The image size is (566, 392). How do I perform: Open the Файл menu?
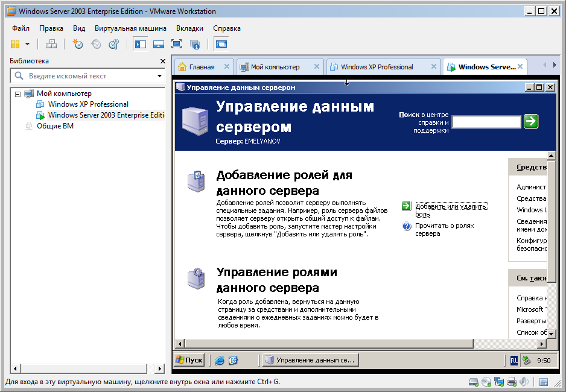point(21,28)
